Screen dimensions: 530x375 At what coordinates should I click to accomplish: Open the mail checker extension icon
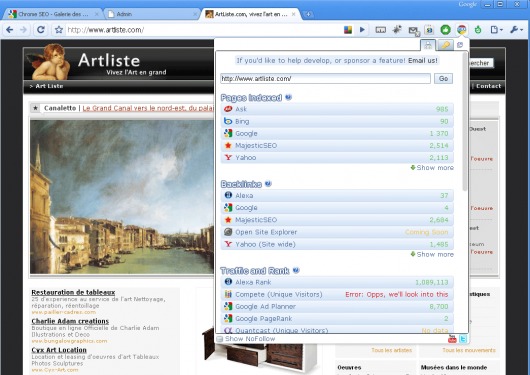413,30
